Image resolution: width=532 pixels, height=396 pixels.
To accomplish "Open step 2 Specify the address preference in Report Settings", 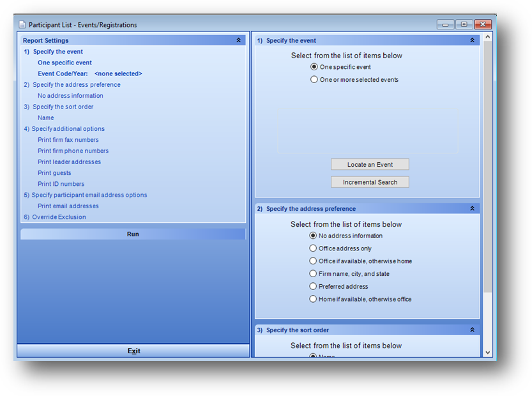I will 72,84.
